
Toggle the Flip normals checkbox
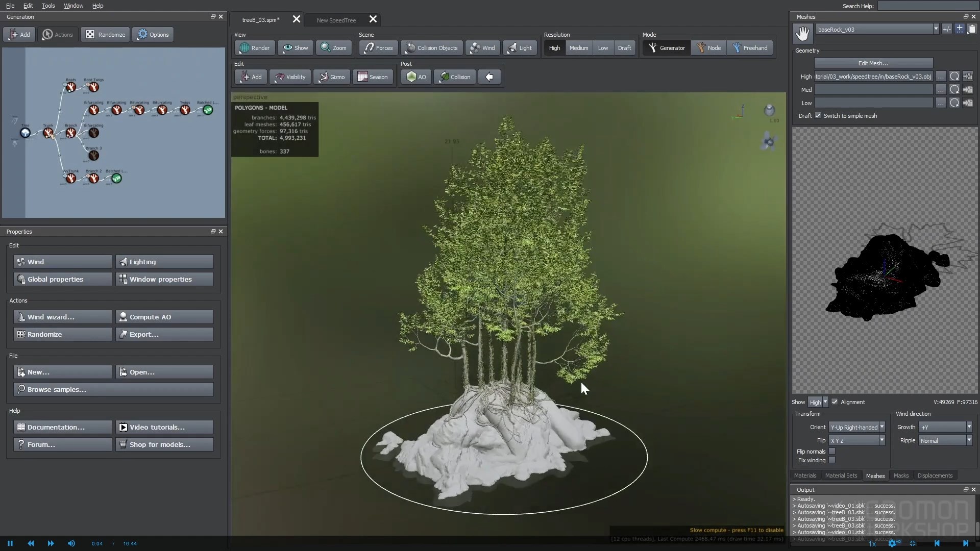pyautogui.click(x=832, y=451)
